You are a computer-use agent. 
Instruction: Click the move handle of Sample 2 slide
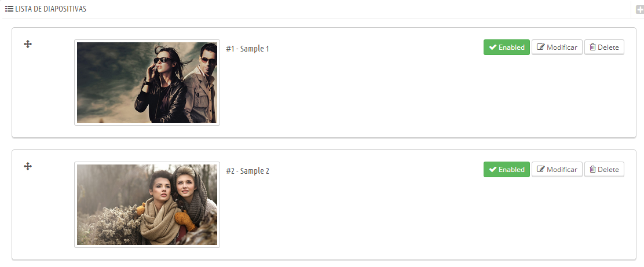28,166
